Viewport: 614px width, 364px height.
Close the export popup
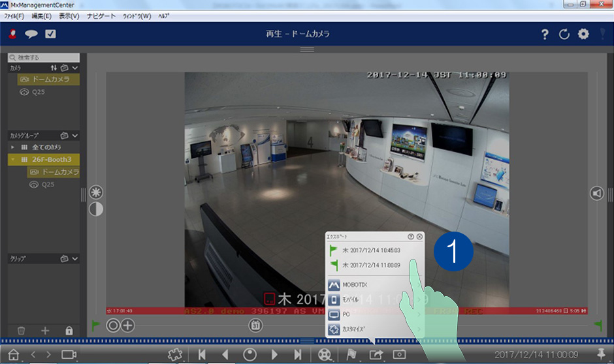419,237
